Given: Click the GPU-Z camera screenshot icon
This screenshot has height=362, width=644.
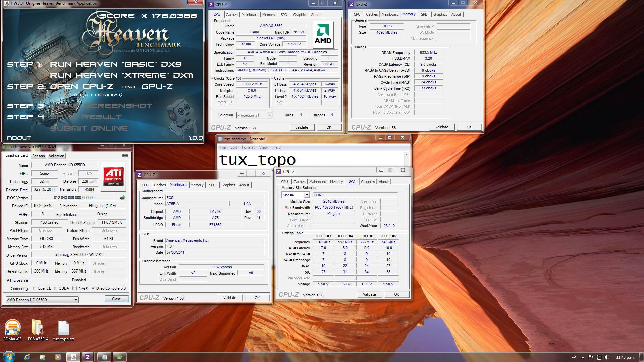Looking at the screenshot, I should 125,155.
